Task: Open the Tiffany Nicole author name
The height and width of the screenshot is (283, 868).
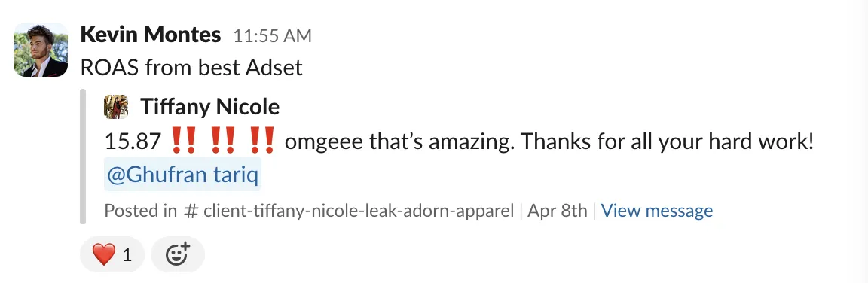Action: pyautogui.click(x=209, y=107)
